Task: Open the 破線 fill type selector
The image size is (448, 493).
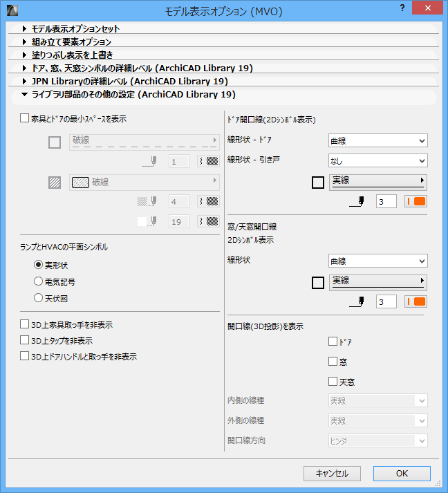Action: coord(144,183)
